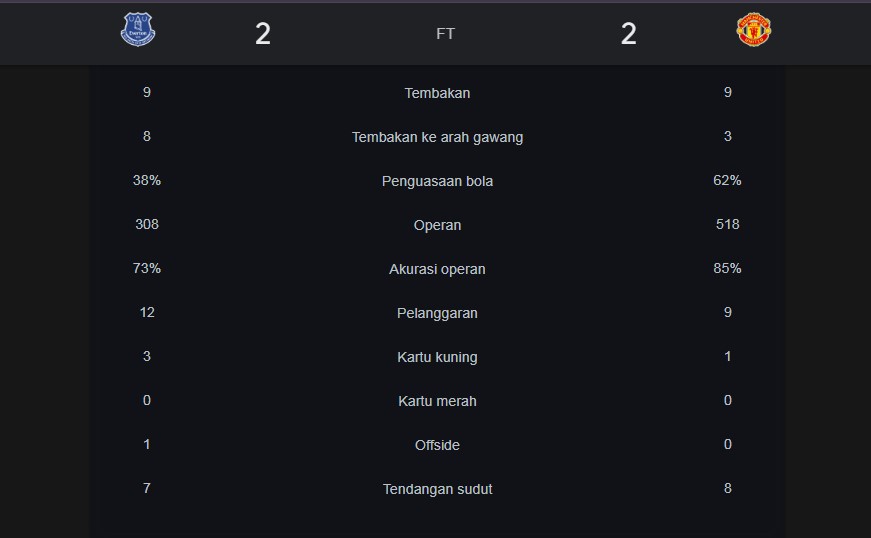Select the Kartu merah label
Screen dimensions: 871x538
click(x=437, y=401)
